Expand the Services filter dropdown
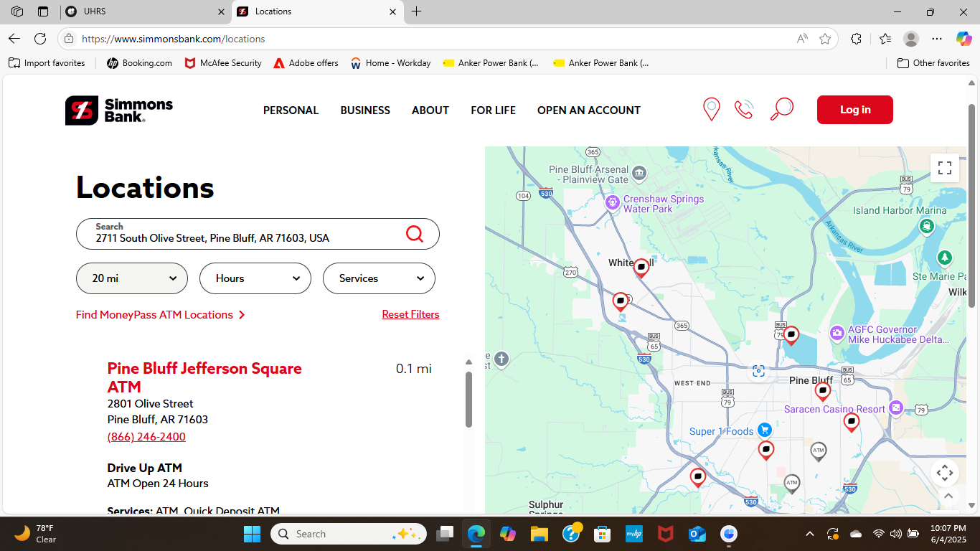 click(379, 278)
